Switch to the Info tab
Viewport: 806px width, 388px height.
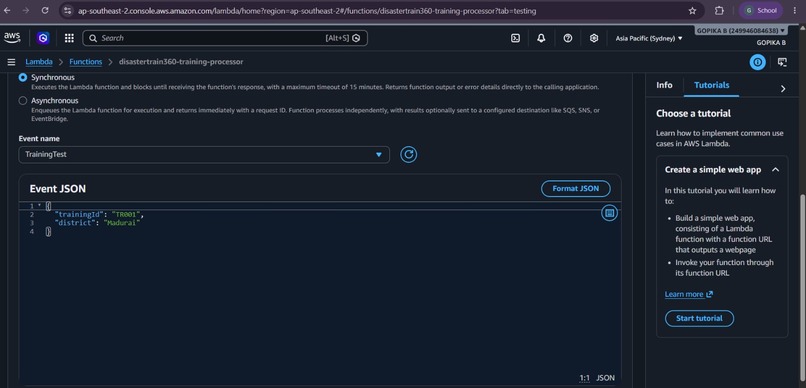click(664, 85)
